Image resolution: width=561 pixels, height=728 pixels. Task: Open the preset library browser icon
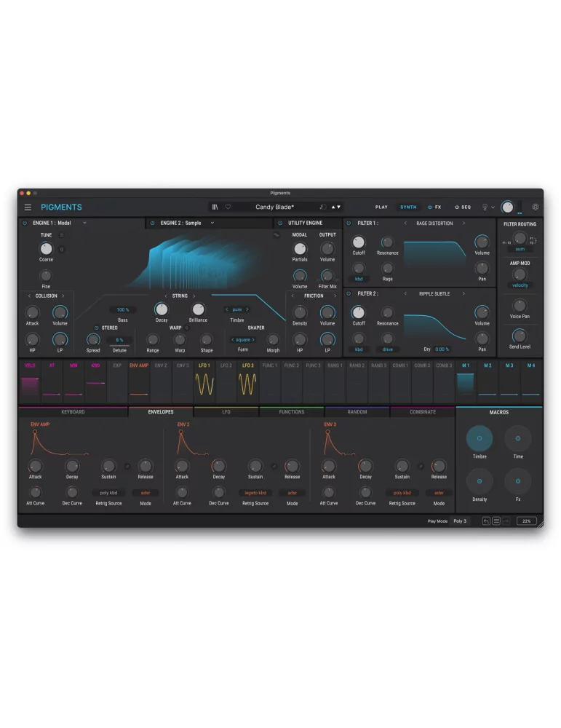[215, 207]
